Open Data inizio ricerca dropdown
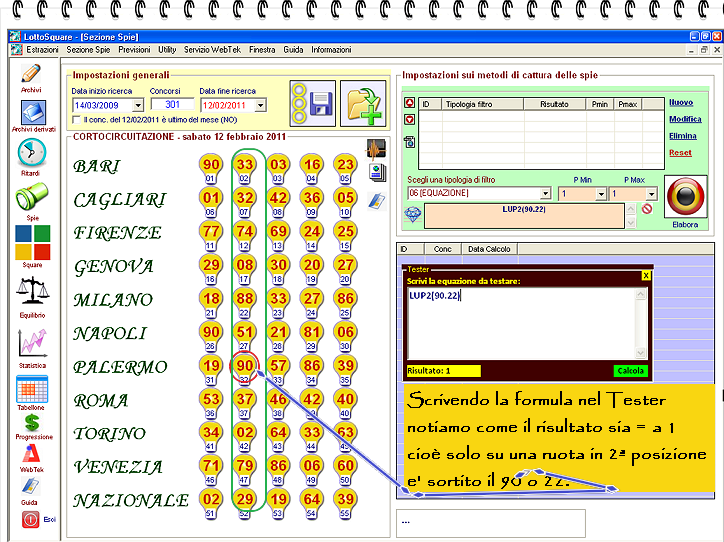 tap(138, 106)
